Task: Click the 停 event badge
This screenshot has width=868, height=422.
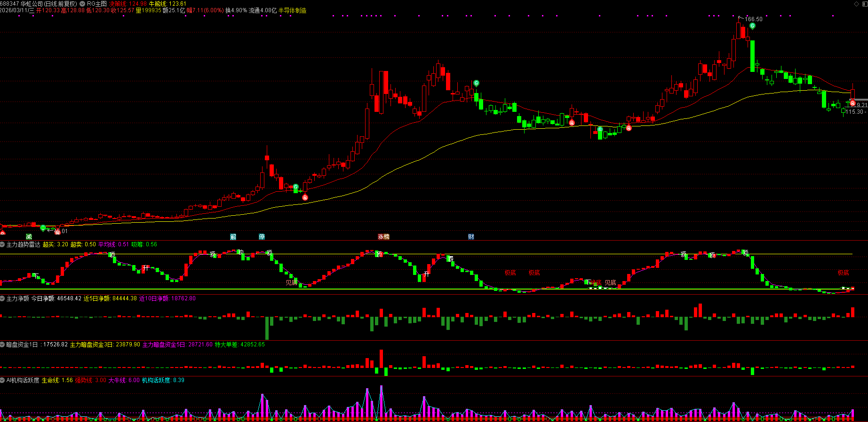Action: point(262,237)
